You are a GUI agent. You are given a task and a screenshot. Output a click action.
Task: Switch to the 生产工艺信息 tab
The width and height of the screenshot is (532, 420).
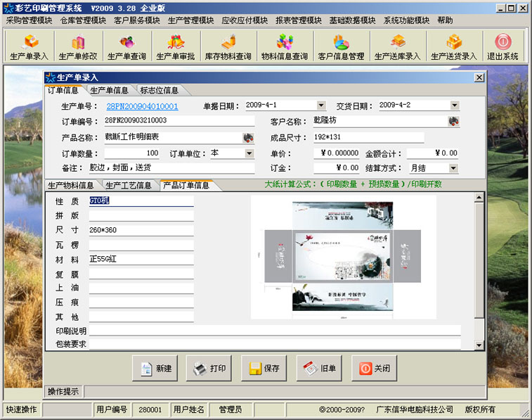point(129,186)
